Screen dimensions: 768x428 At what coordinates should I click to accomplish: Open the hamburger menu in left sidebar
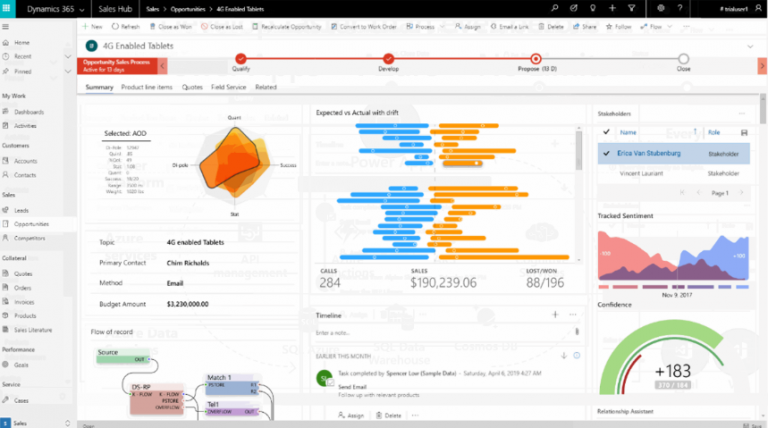click(x=7, y=26)
